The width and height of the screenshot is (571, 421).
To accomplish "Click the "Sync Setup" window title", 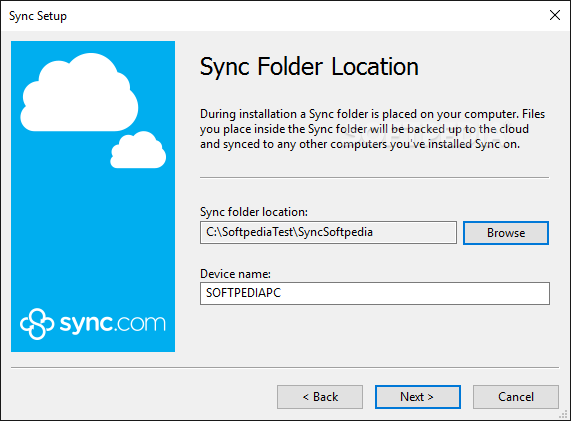I will (x=38, y=16).
